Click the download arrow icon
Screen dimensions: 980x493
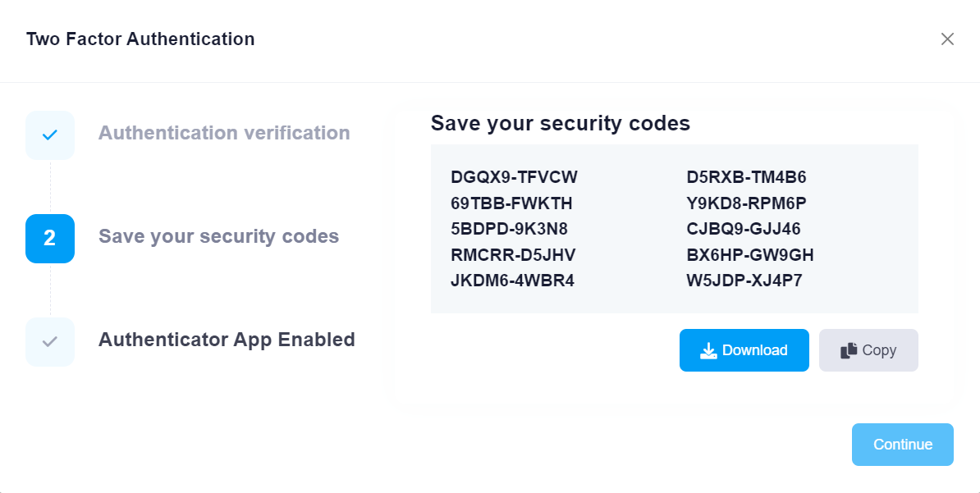pos(708,351)
